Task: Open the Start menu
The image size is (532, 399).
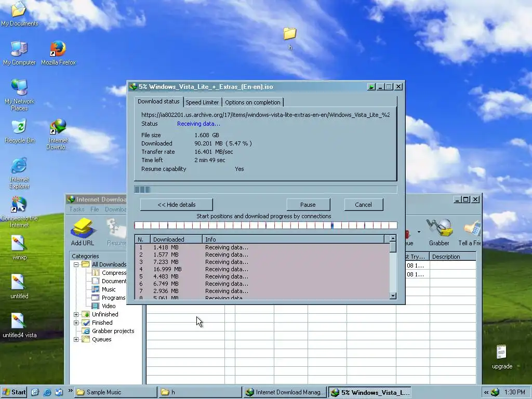Action: (14, 392)
